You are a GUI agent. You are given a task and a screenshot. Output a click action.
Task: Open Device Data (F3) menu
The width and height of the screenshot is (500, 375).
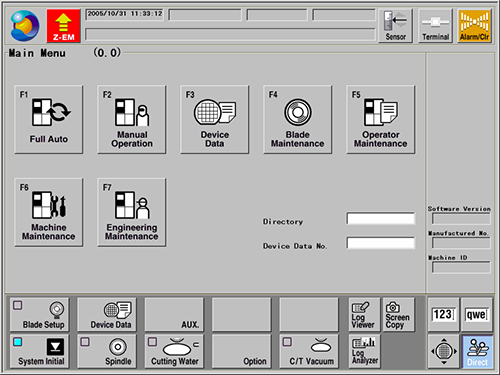tap(215, 119)
